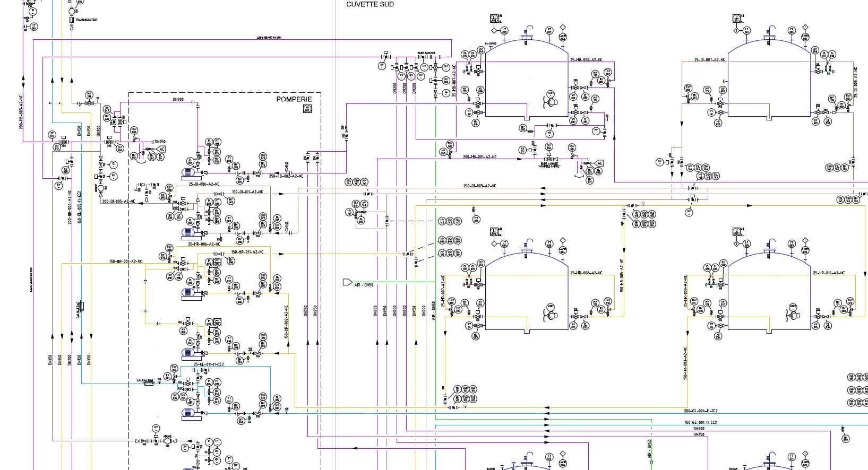Click the 25-GL-011-I1-CC2 line label
This screenshot has height=470, width=868.
click(209, 364)
